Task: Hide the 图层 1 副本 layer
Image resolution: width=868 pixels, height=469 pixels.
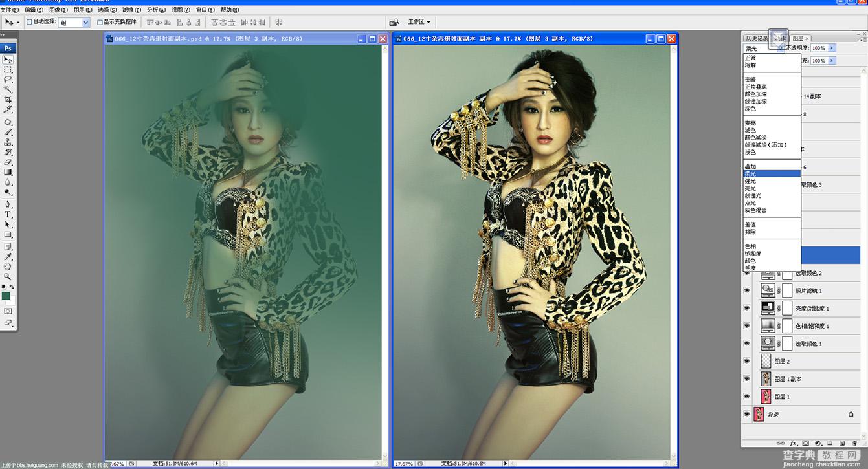Action: 747,379
